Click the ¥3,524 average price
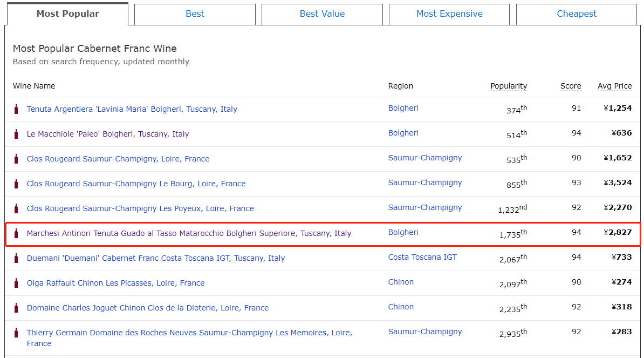The width and height of the screenshot is (644, 358). 618,183
